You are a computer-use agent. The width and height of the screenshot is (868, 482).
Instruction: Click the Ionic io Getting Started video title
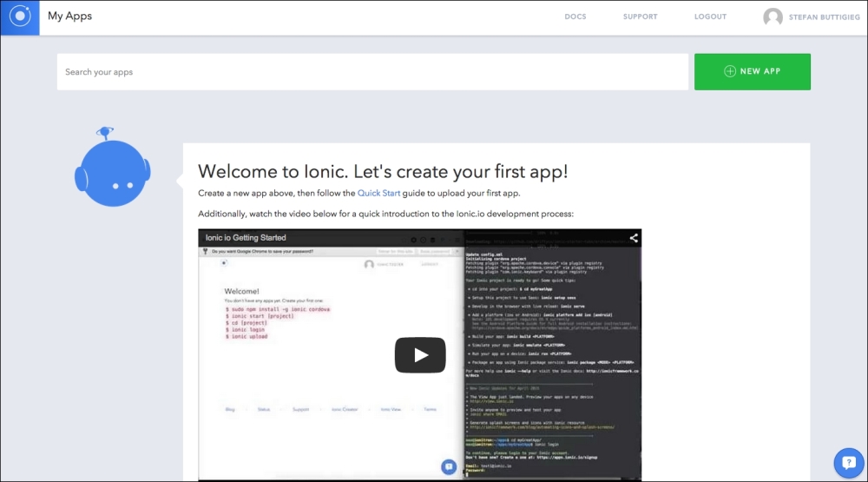tap(246, 238)
